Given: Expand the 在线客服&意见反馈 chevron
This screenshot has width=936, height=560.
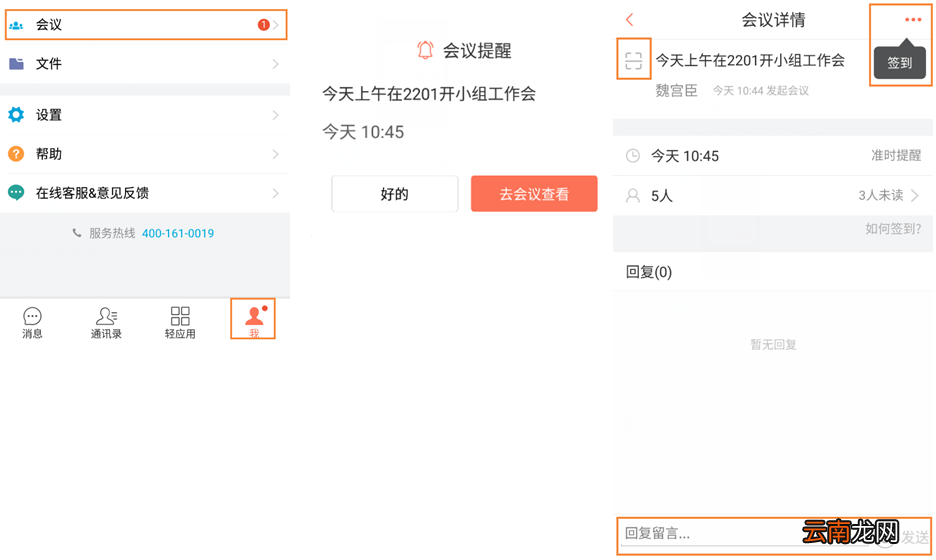Looking at the screenshot, I should pos(275,193).
